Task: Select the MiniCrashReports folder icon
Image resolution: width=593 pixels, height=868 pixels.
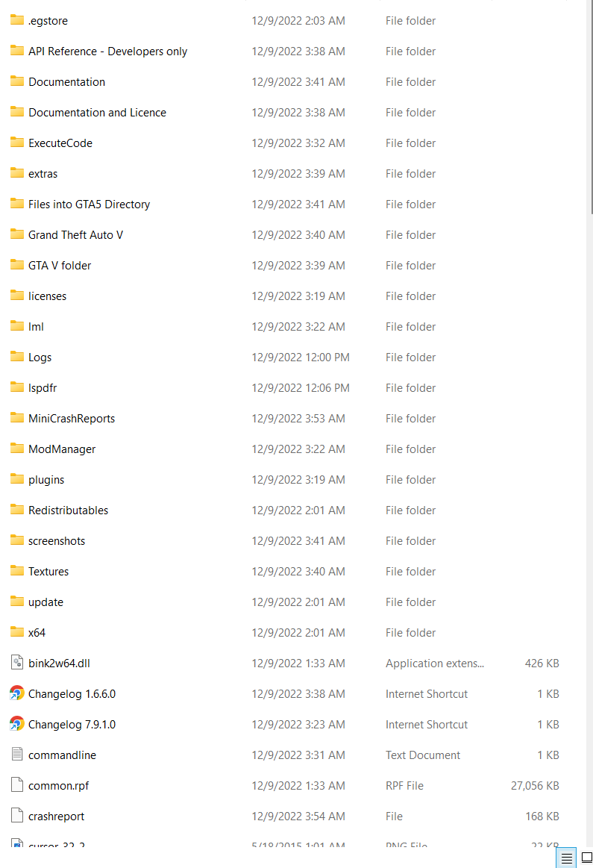Action: 17,418
